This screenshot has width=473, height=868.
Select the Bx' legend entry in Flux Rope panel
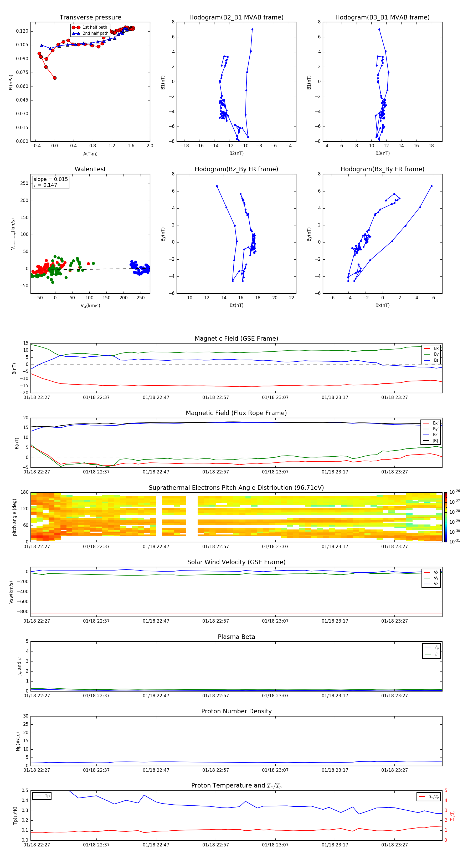pyautogui.click(x=431, y=423)
